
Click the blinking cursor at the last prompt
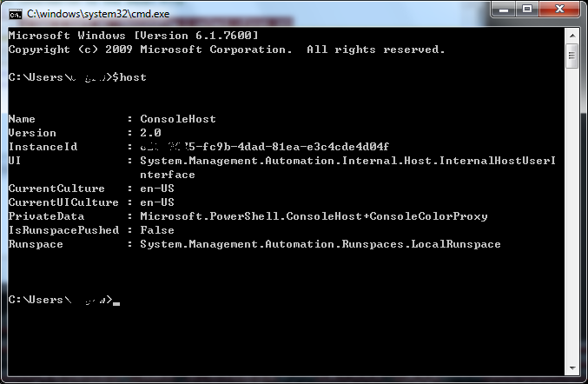[116, 303]
